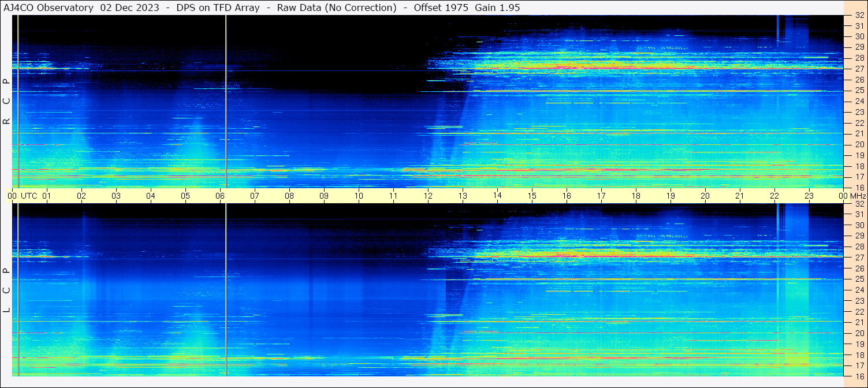The width and height of the screenshot is (868, 388).
Task: Select the 18 hour tick on time axis
Action: point(636,196)
